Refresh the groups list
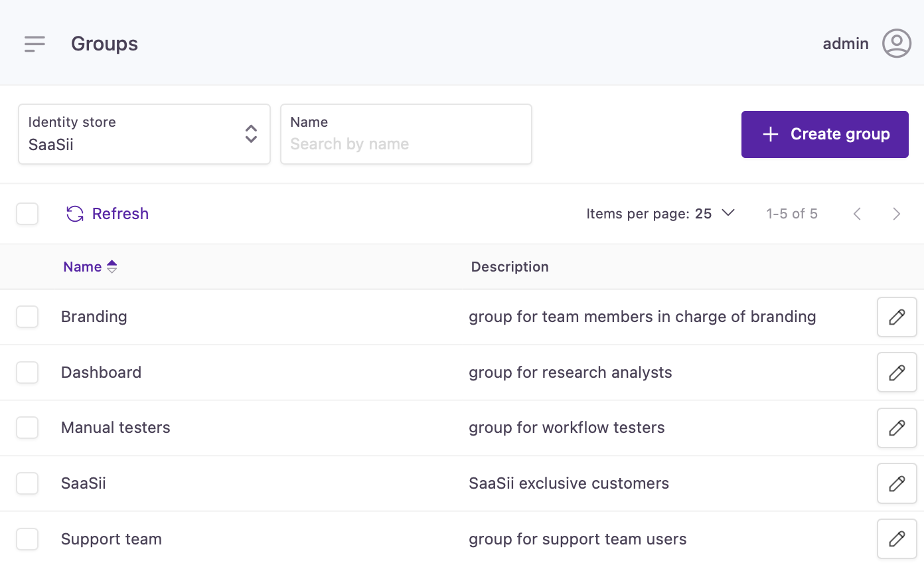 [108, 214]
